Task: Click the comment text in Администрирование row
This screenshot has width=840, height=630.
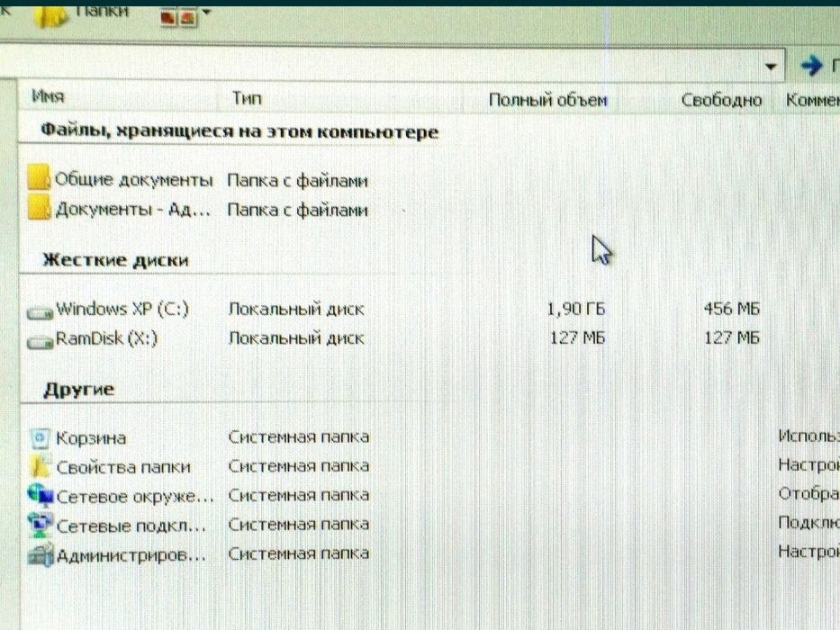Action: [x=808, y=551]
